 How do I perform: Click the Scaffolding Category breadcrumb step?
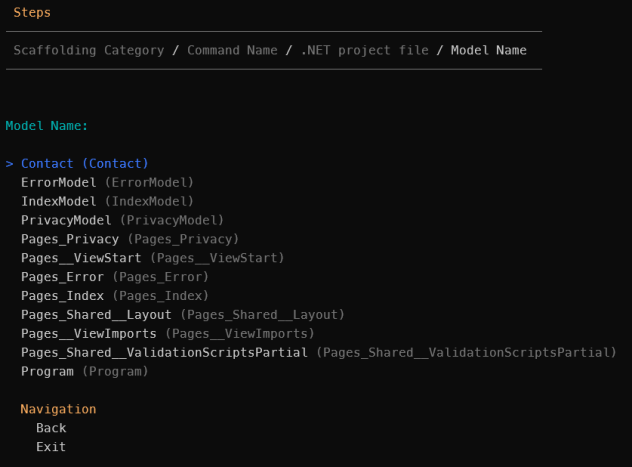coord(89,50)
